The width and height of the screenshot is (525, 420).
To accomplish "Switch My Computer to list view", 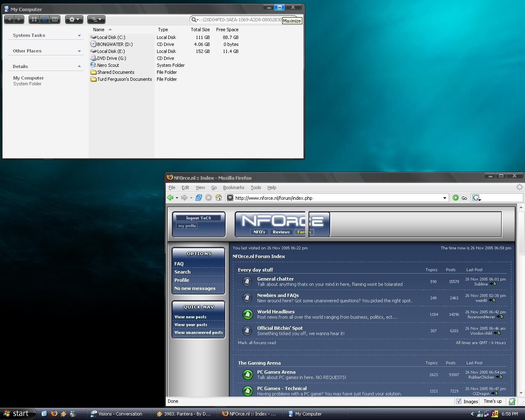I will (44, 19).
